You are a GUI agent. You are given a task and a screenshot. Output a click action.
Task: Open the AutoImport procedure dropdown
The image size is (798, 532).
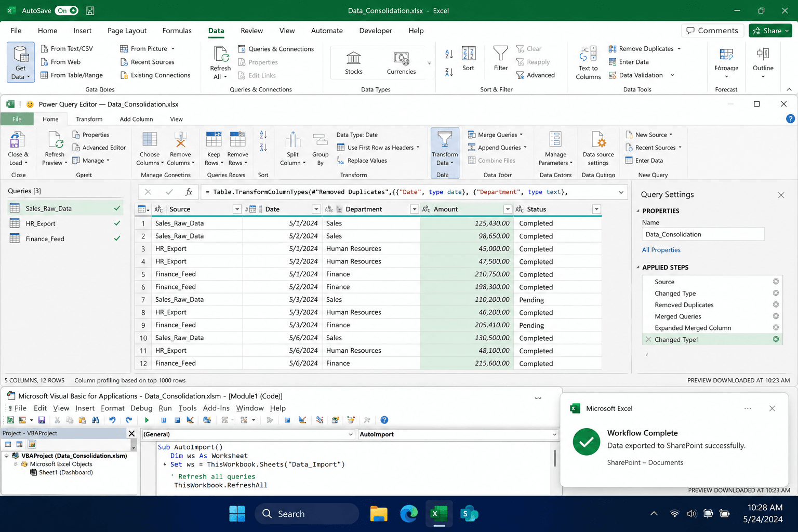(x=554, y=434)
